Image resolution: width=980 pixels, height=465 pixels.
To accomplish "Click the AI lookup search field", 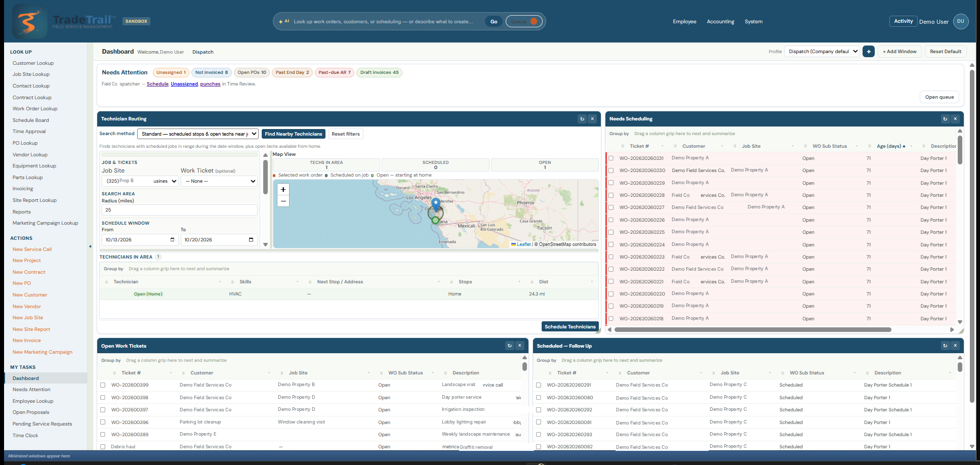I will tap(383, 22).
